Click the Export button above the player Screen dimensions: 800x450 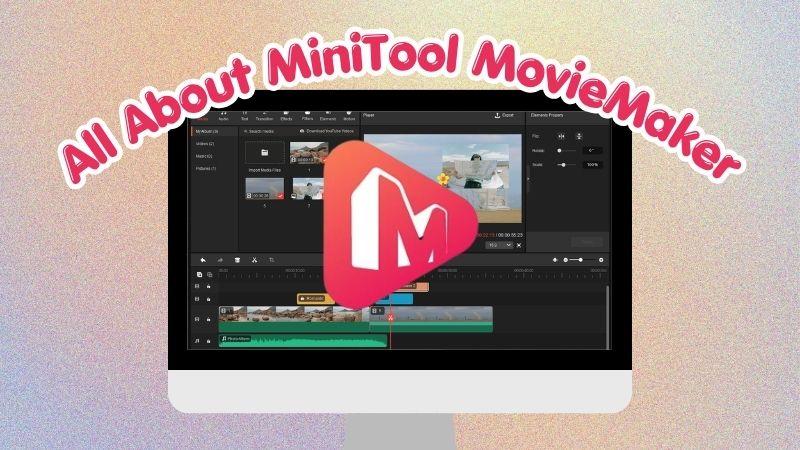coord(504,116)
